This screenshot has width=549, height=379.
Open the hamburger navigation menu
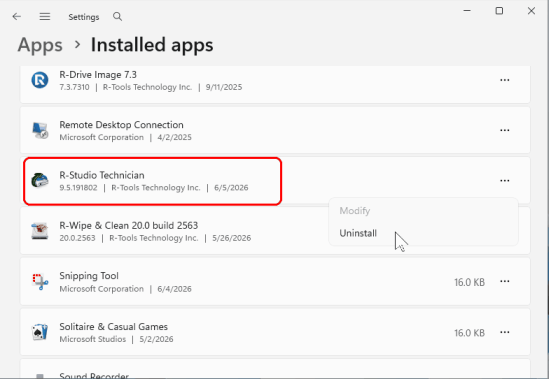tap(45, 16)
